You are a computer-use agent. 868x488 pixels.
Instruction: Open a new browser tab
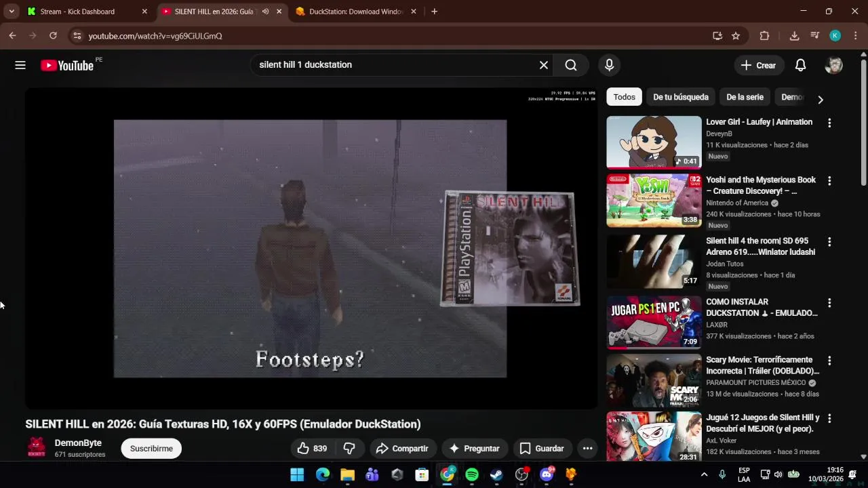click(x=434, y=12)
